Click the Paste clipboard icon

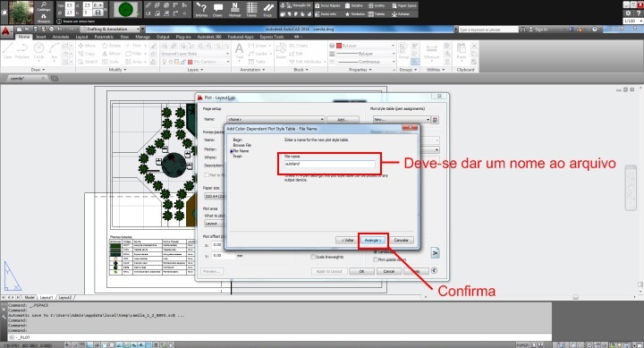pyautogui.click(x=462, y=52)
